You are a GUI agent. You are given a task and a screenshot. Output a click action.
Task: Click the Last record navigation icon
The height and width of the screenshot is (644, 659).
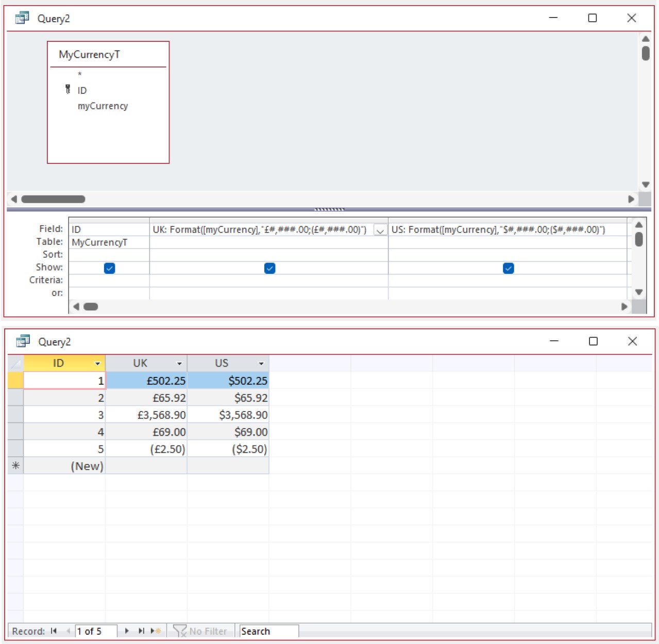click(x=141, y=631)
